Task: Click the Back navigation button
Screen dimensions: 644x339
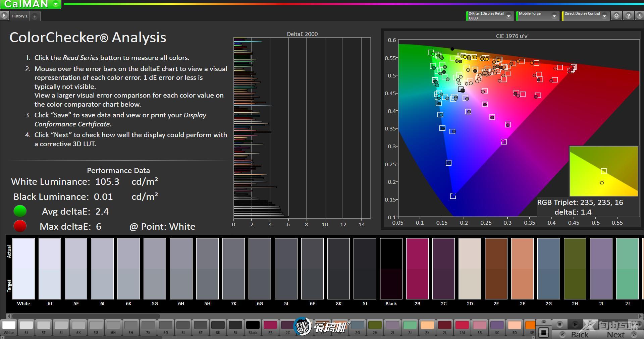Action: click(x=575, y=335)
